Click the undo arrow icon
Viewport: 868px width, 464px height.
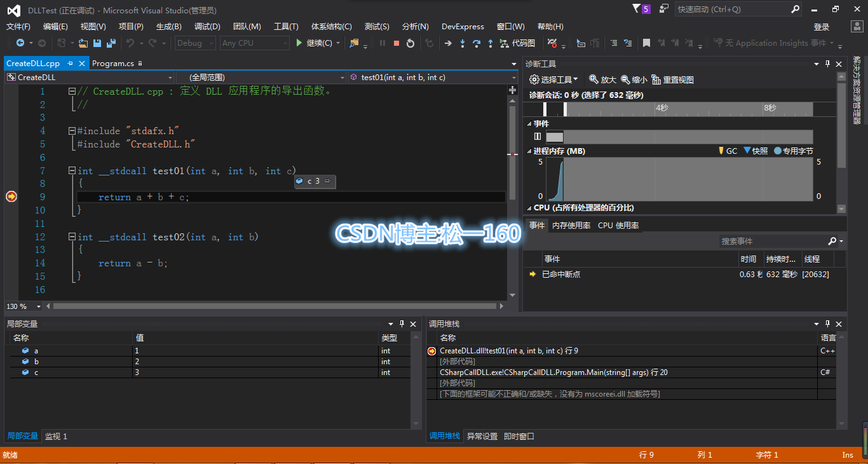130,43
